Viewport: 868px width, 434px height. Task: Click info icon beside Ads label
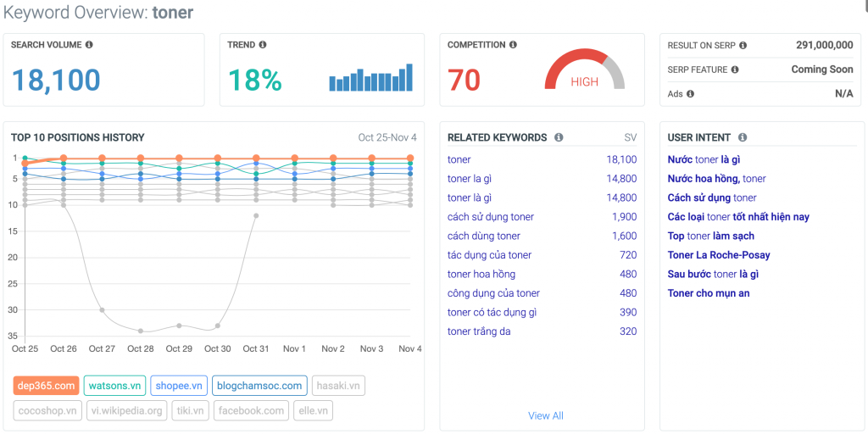(690, 94)
